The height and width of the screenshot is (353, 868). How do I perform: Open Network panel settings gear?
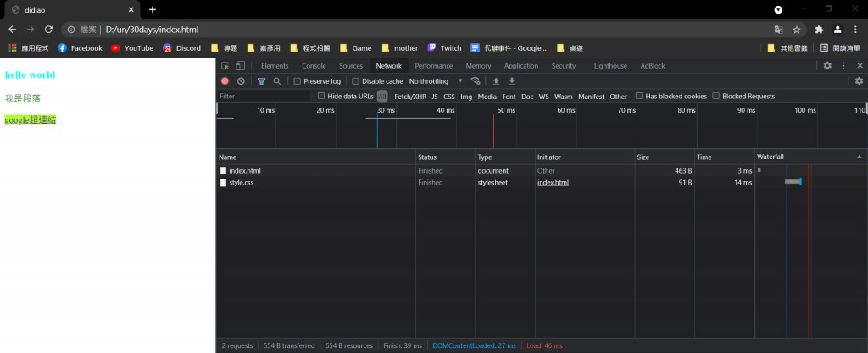(859, 81)
